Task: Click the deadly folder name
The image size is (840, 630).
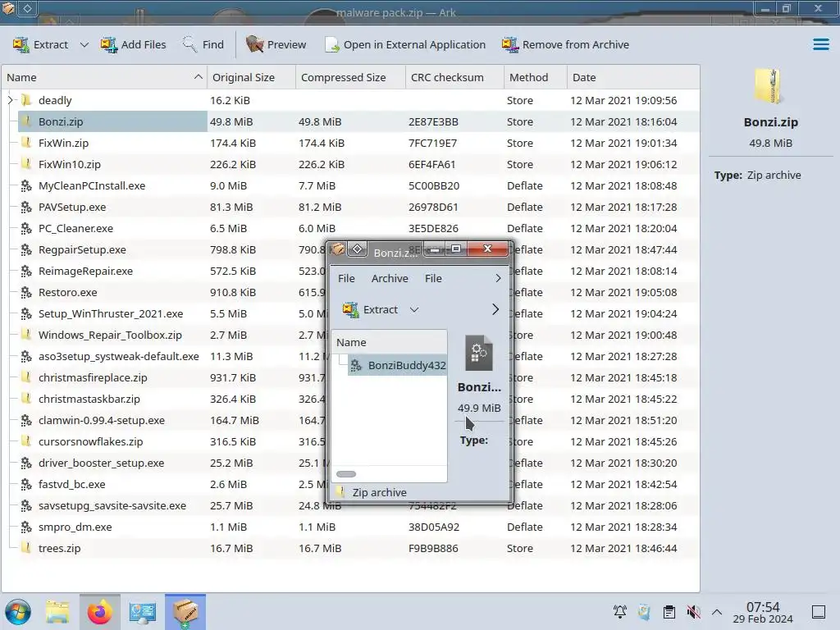Action: click(55, 100)
